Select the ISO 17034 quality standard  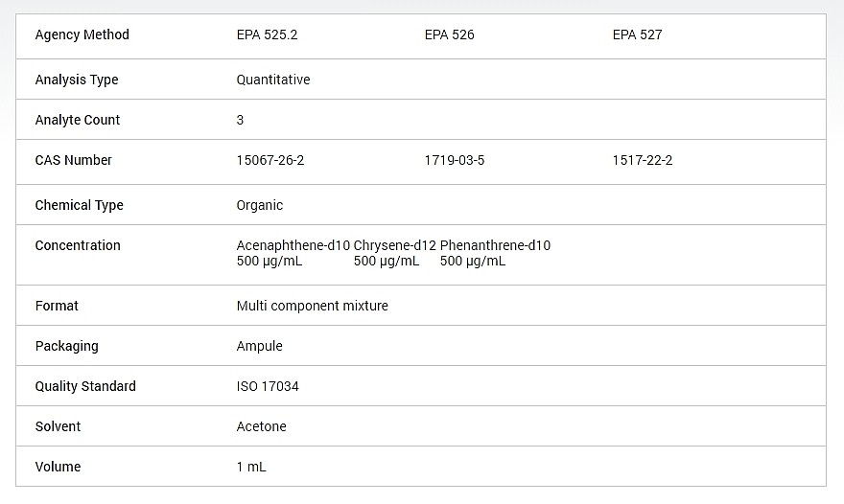[x=268, y=387]
